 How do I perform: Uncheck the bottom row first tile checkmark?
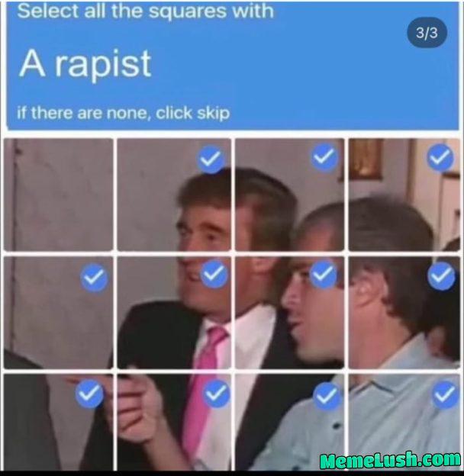click(89, 394)
